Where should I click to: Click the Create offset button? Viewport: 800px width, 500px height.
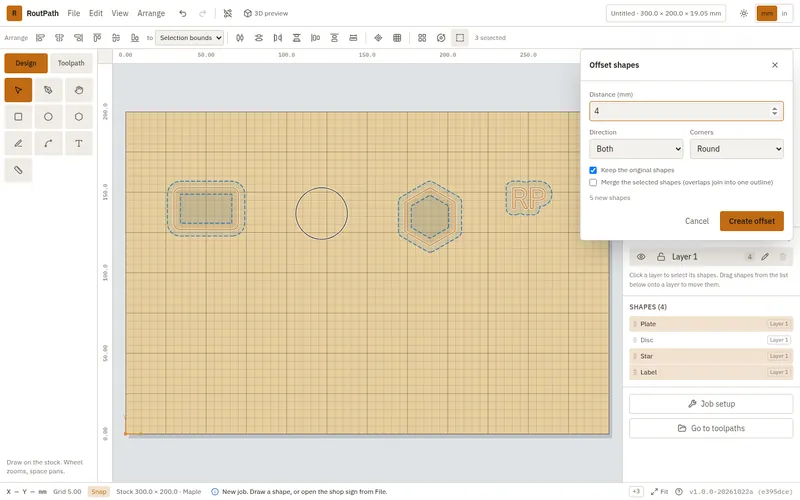pyautogui.click(x=752, y=221)
